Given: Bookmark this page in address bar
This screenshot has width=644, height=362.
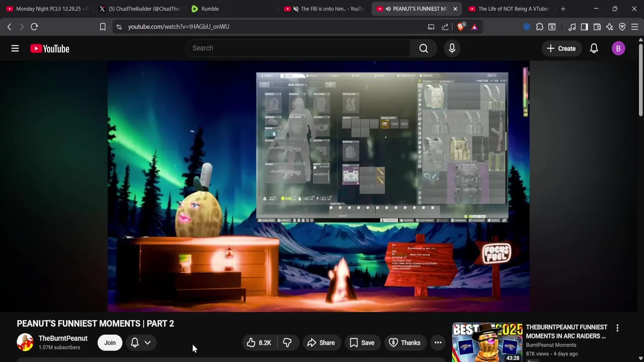Looking at the screenshot, I should [x=103, y=27].
